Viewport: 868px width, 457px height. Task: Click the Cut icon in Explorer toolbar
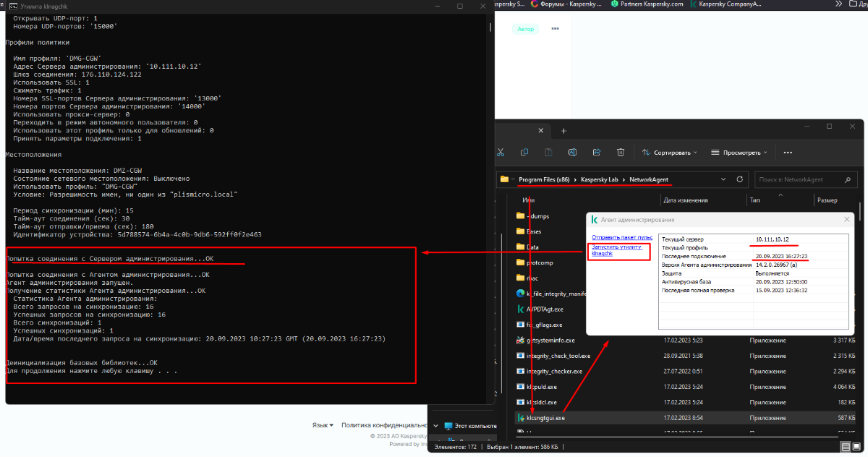[x=500, y=153]
